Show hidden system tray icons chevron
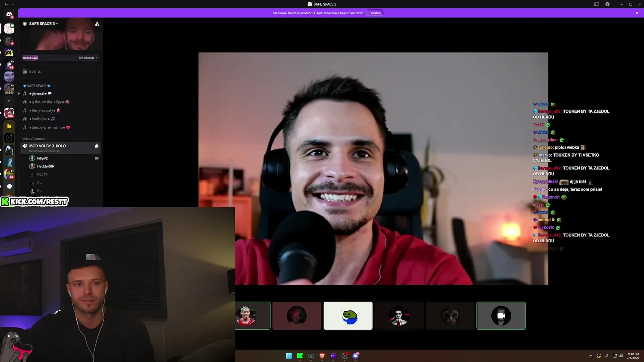This screenshot has width=644, height=362. point(591,356)
